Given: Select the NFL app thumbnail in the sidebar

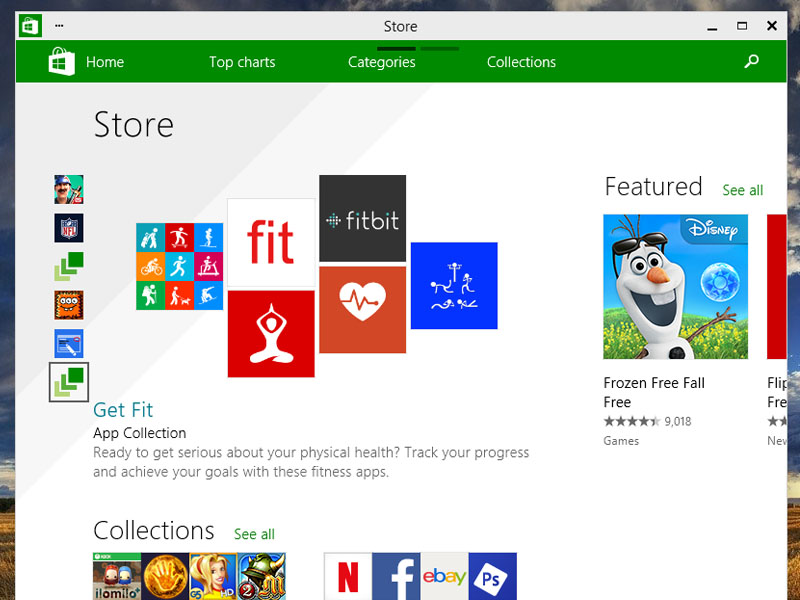Looking at the screenshot, I should (68, 227).
